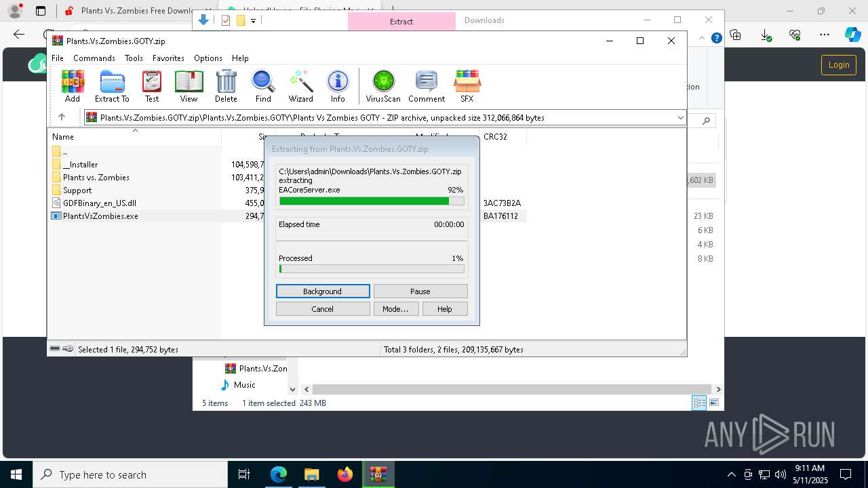Viewport: 868px width, 488px height.
Task: Open the View tool in WinRAR
Action: click(189, 86)
